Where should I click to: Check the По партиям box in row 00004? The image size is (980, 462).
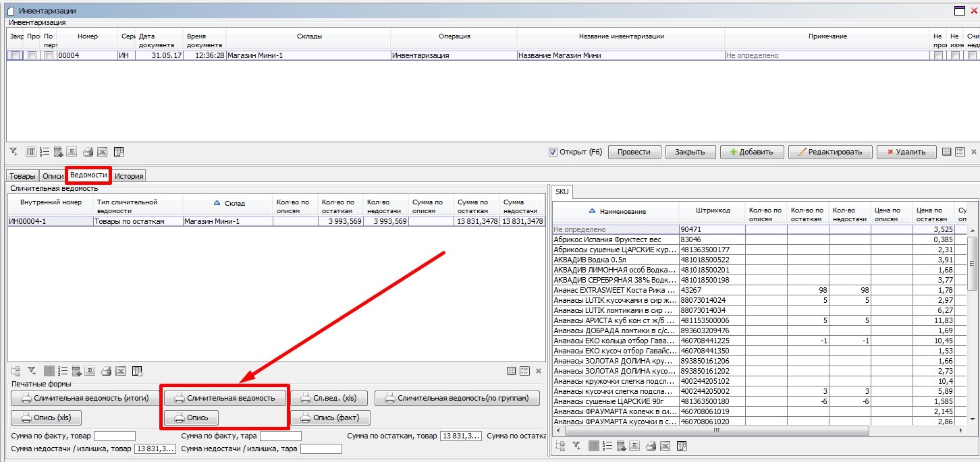point(49,56)
